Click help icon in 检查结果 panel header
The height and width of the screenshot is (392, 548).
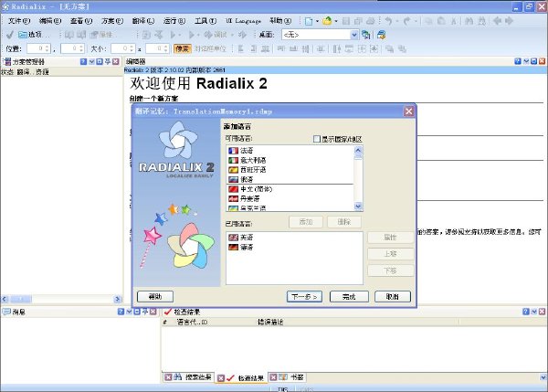pyautogui.click(x=526, y=312)
